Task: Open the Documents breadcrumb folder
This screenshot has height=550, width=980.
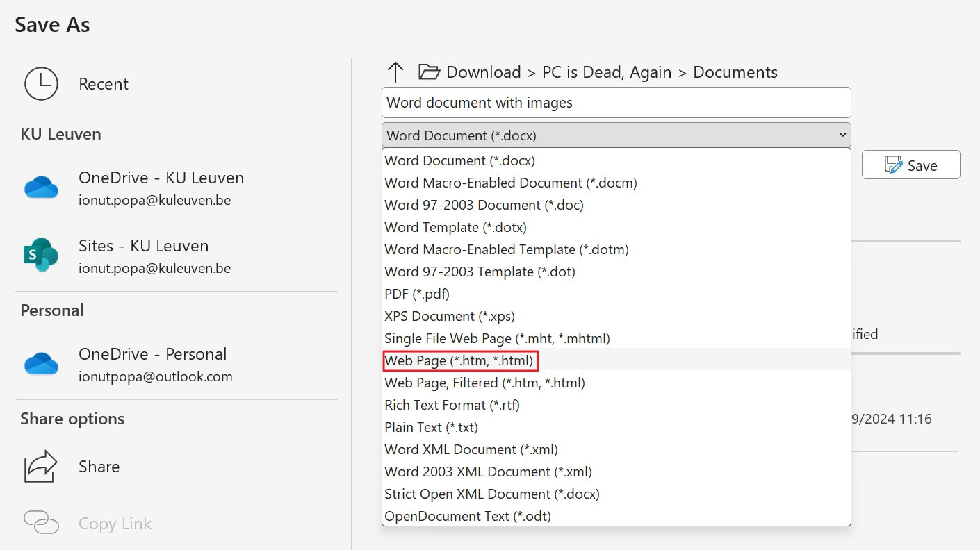Action: pyautogui.click(x=735, y=72)
